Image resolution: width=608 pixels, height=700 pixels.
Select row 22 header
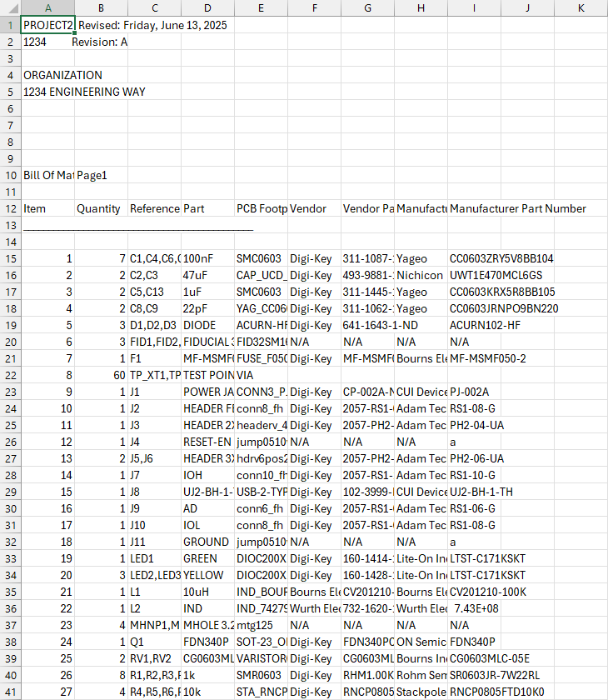[x=10, y=375]
